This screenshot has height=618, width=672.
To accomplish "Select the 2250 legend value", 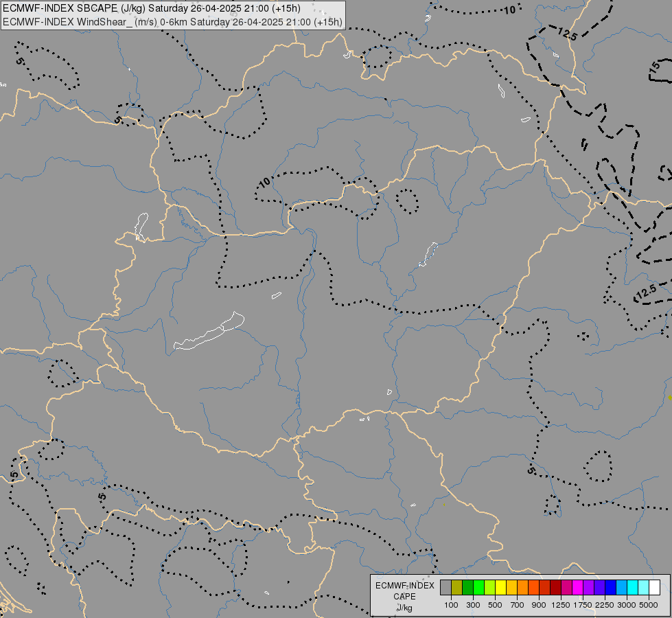I will (605, 605).
